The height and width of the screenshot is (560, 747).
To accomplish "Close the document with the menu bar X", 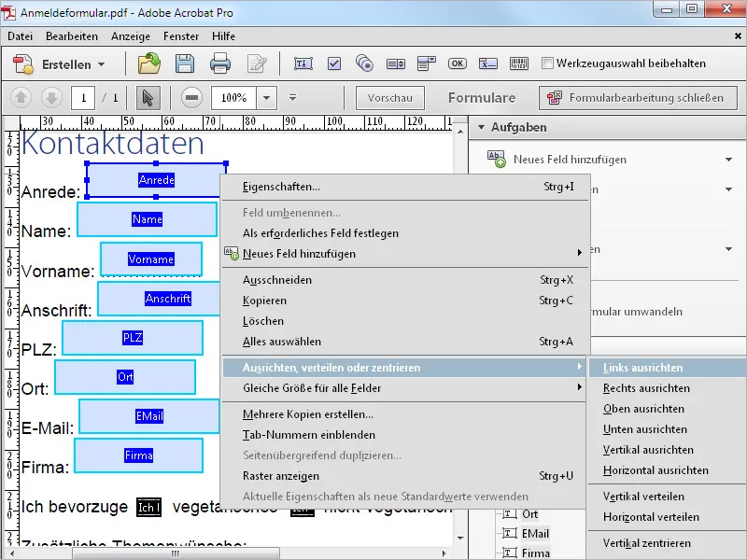I will click(738, 35).
